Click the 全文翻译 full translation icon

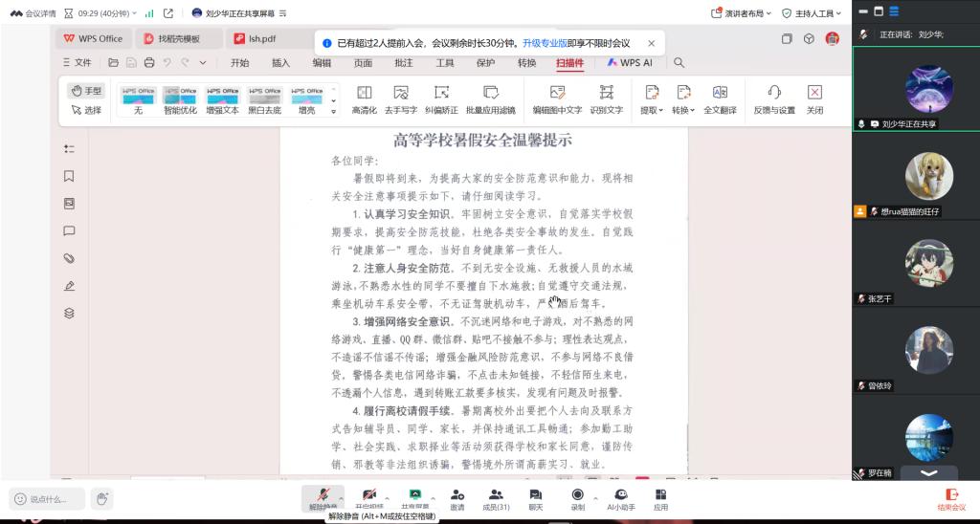point(720,99)
